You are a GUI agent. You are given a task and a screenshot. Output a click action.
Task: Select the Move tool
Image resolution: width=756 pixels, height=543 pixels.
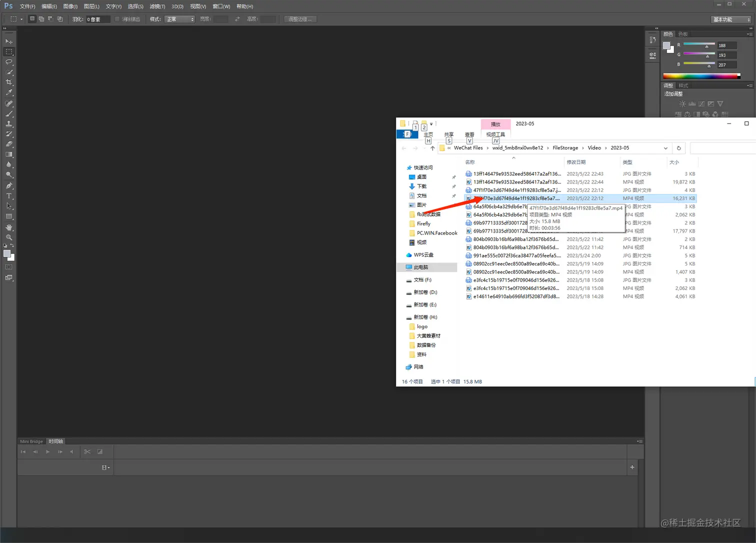(9, 41)
